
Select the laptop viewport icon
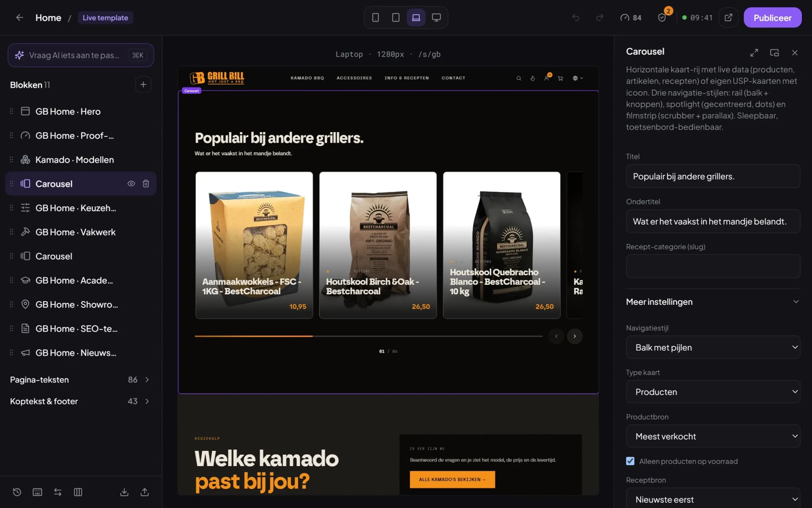[x=416, y=17]
